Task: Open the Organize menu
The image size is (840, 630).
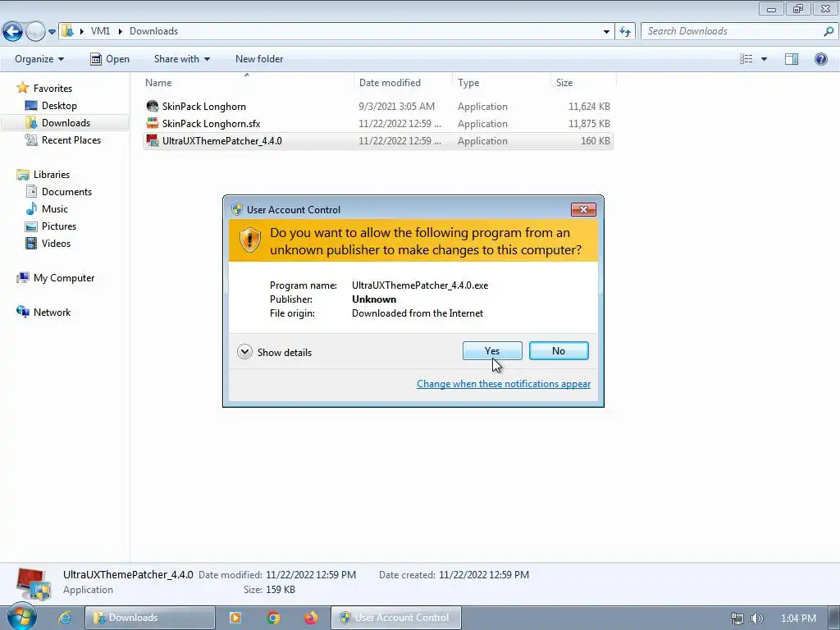Action: 39,59
